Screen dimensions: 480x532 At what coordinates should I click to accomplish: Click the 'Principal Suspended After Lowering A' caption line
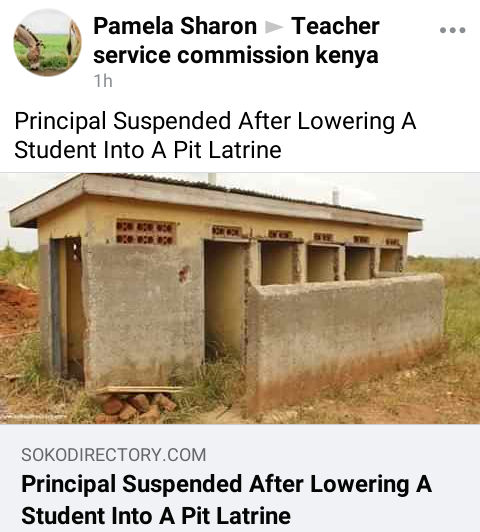coord(215,121)
